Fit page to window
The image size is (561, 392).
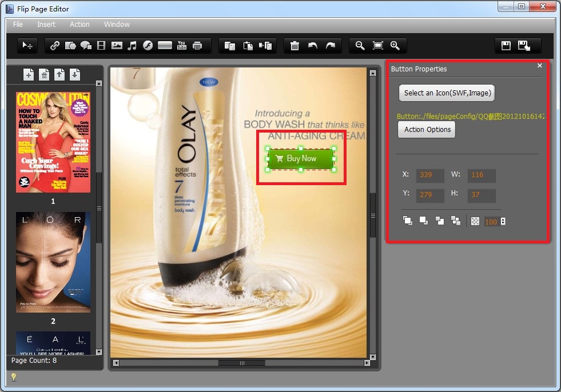click(x=378, y=45)
